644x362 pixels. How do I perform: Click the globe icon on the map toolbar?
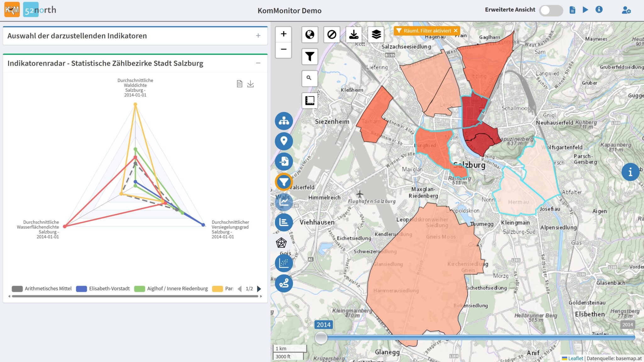coord(310,34)
